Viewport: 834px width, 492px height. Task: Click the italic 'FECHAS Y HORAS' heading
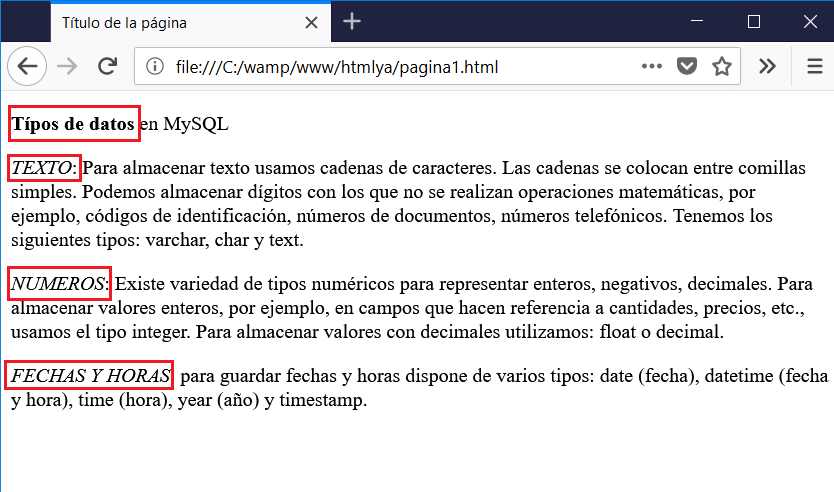[90, 376]
